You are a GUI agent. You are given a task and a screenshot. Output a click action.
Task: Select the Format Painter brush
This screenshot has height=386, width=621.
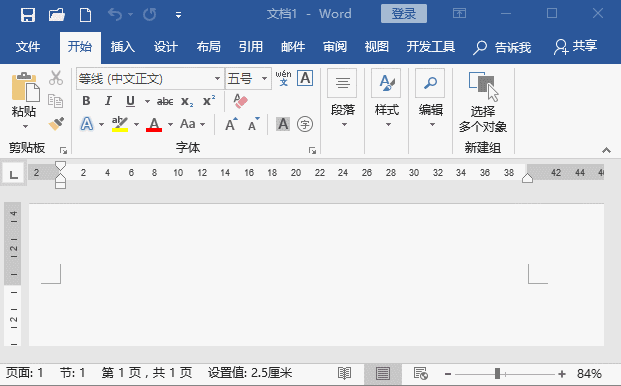tap(56, 124)
